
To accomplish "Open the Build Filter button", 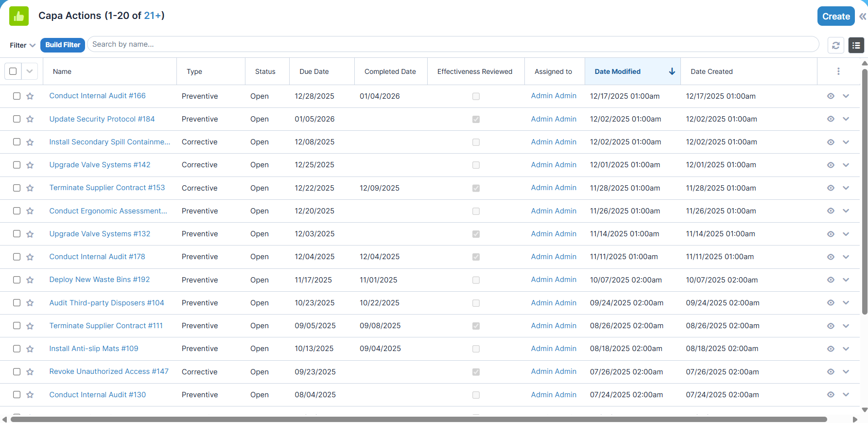I will 63,45.
